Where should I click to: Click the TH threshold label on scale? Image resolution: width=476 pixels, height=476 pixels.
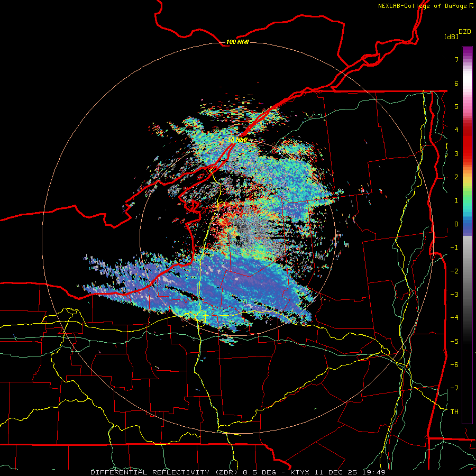coord(454,412)
